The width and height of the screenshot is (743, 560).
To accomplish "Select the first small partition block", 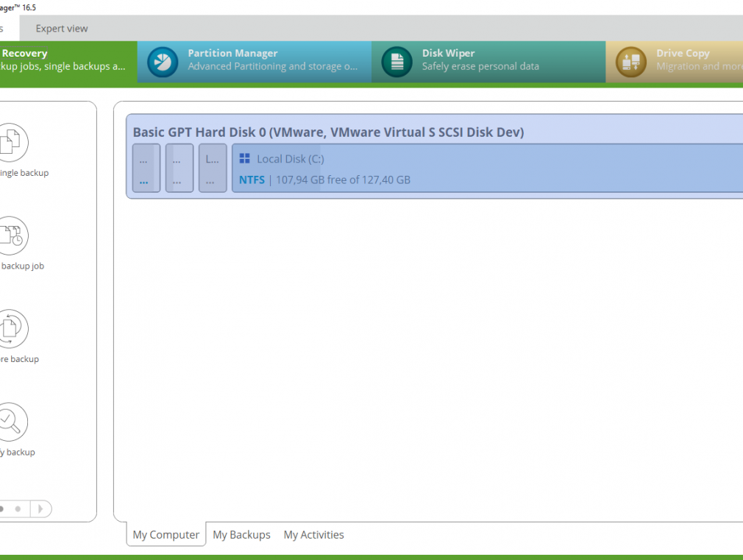I will (x=146, y=168).
